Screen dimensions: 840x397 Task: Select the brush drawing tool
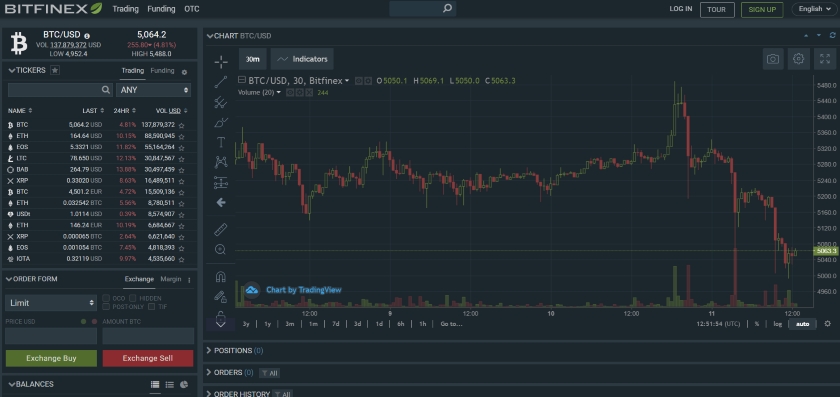coord(221,123)
